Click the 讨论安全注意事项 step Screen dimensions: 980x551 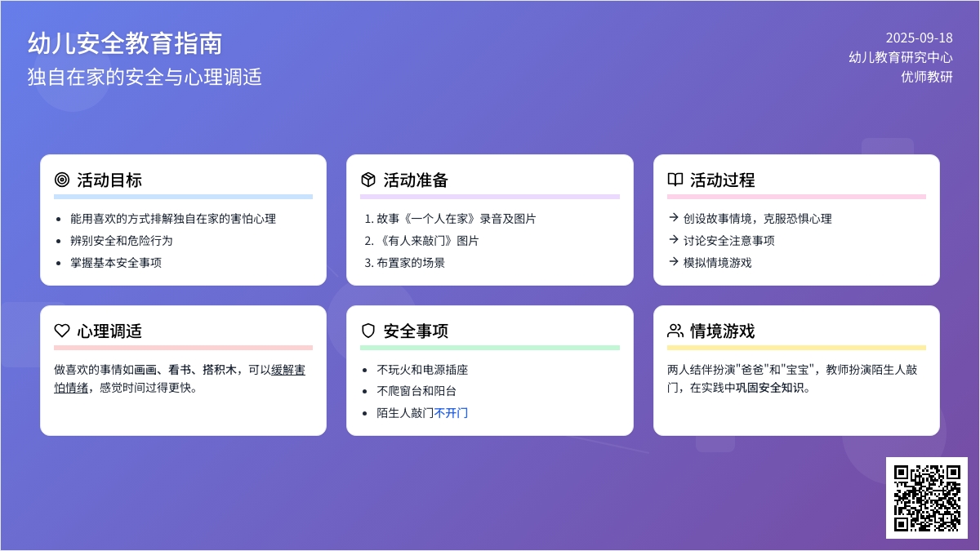click(x=728, y=240)
